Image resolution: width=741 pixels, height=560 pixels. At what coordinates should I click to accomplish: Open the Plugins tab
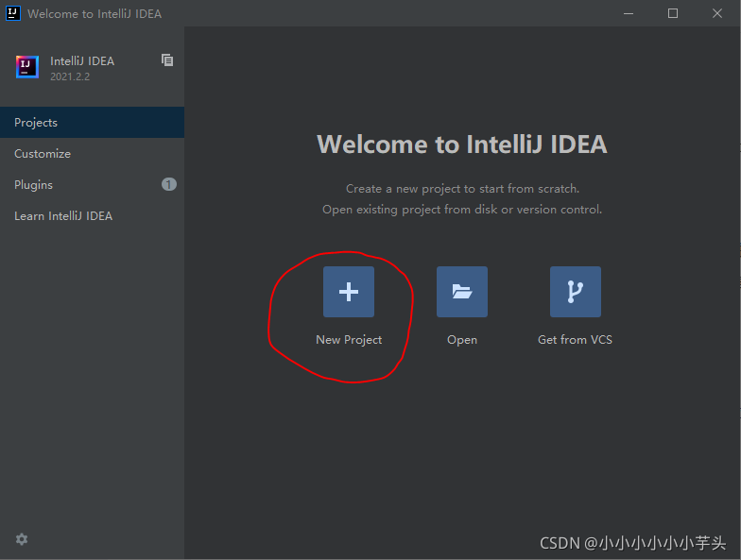tap(93, 185)
